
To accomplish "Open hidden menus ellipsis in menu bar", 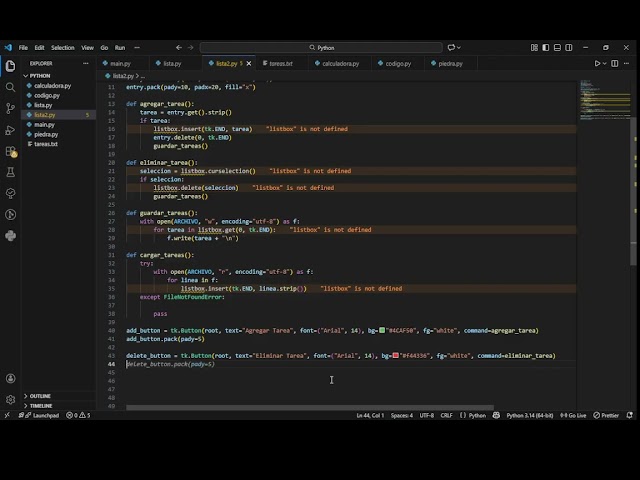I will click(x=137, y=47).
